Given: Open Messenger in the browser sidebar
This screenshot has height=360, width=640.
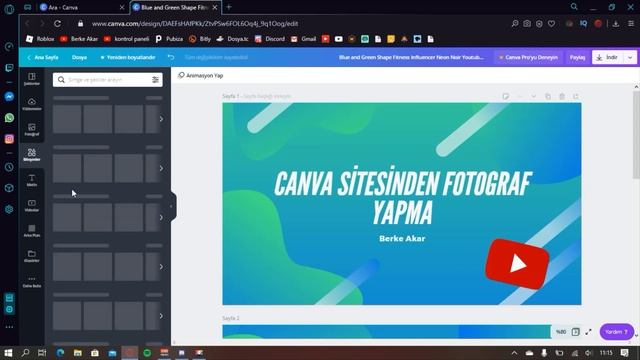Looking at the screenshot, I should tap(9, 96).
